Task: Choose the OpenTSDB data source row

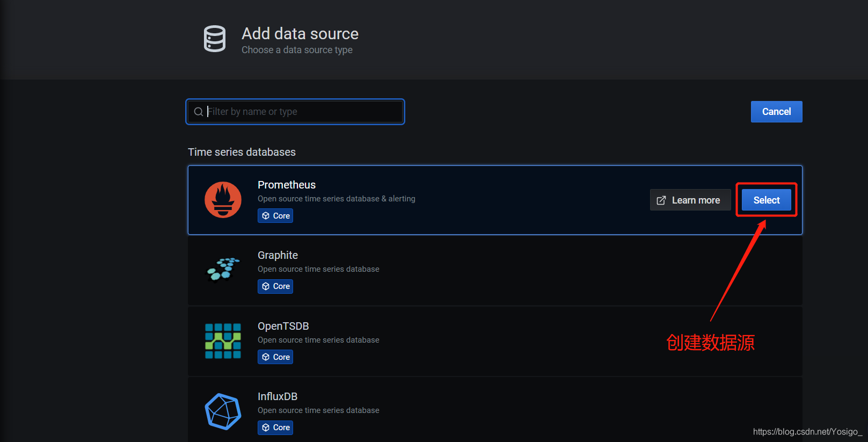Action: [495, 341]
